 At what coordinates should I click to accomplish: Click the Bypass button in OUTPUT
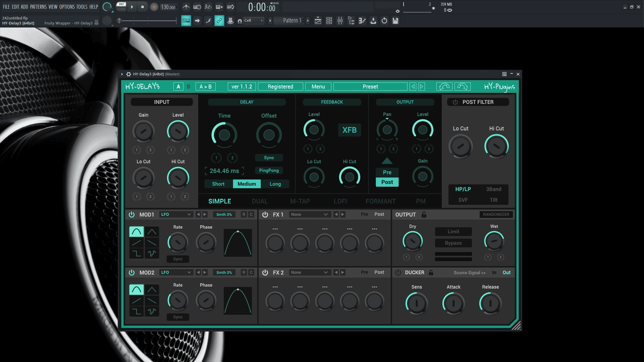pyautogui.click(x=453, y=243)
